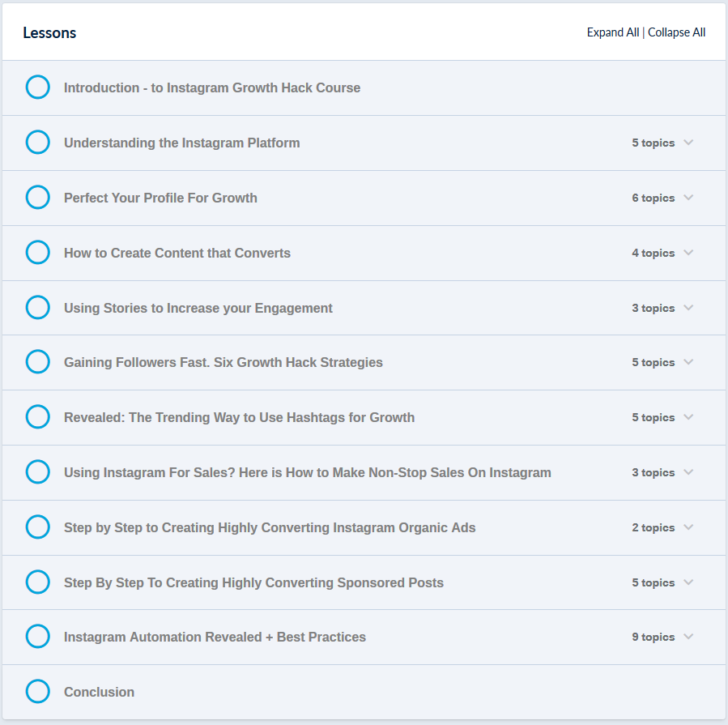Expand 9 topics under Instagram Automation
The width and height of the screenshot is (728, 725).
click(688, 637)
